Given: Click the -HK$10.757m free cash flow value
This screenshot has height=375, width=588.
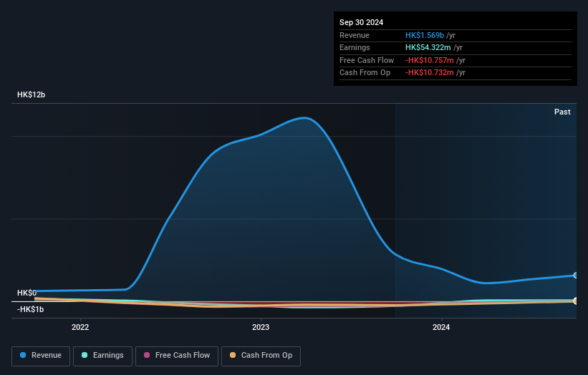Looking at the screenshot, I should 430,60.
